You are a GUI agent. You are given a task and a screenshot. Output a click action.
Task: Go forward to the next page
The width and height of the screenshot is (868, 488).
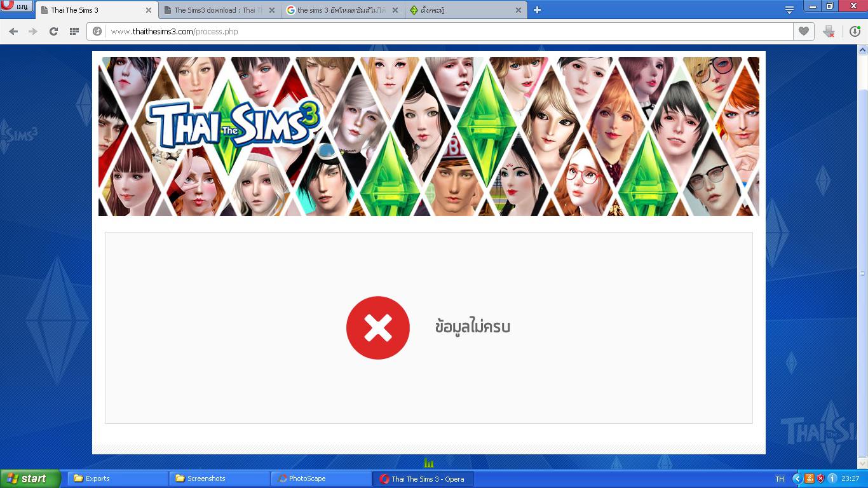coord(33,31)
